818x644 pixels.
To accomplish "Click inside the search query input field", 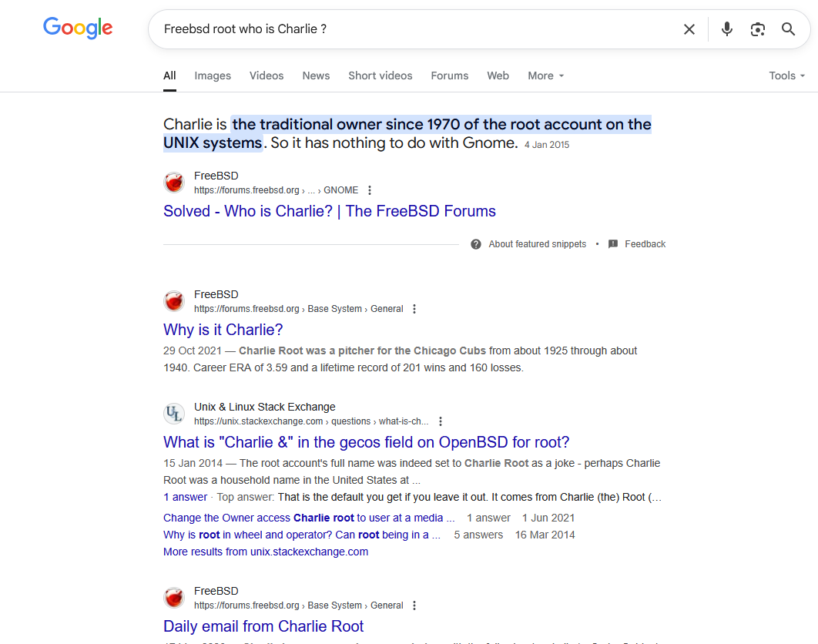I will [417, 29].
